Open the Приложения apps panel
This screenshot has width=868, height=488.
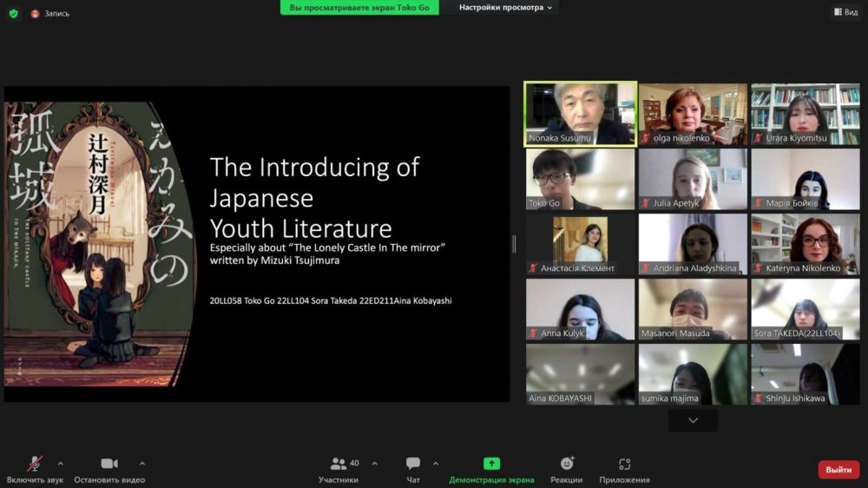tap(624, 469)
